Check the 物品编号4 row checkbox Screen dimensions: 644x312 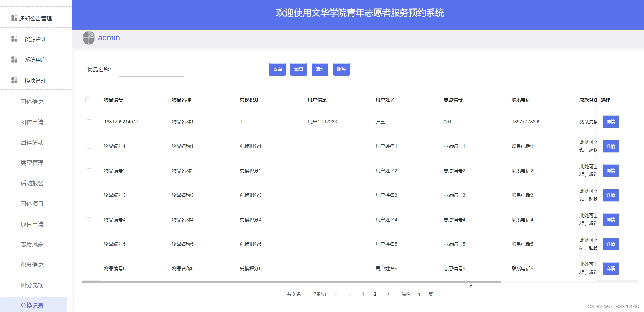tap(89, 220)
